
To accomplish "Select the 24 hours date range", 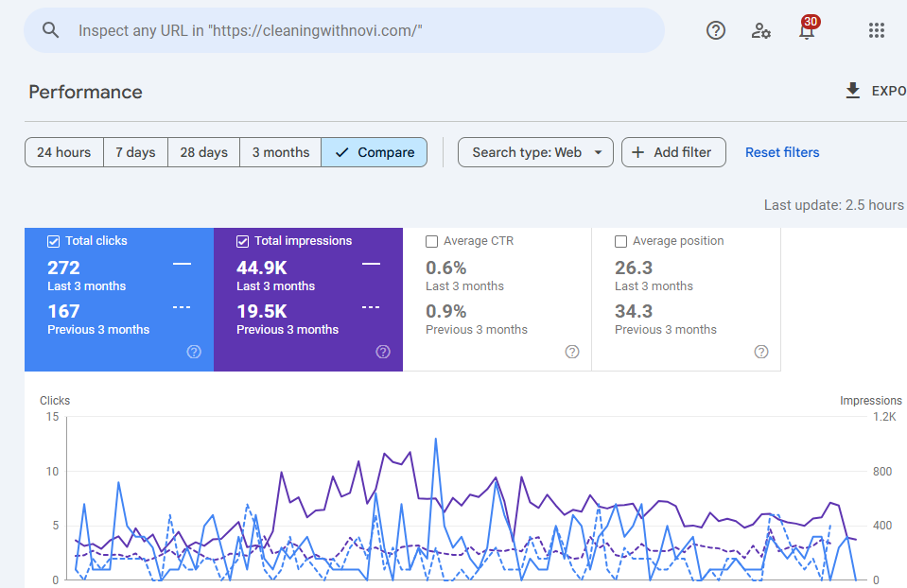I will (64, 152).
